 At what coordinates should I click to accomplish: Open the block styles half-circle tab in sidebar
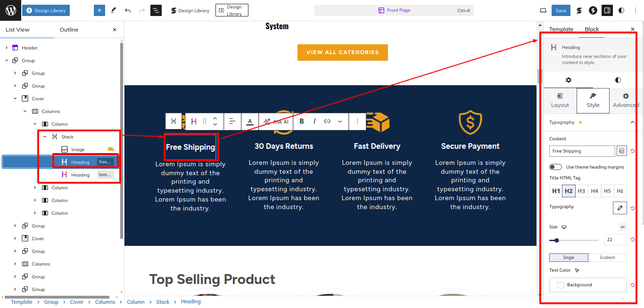[x=618, y=80]
